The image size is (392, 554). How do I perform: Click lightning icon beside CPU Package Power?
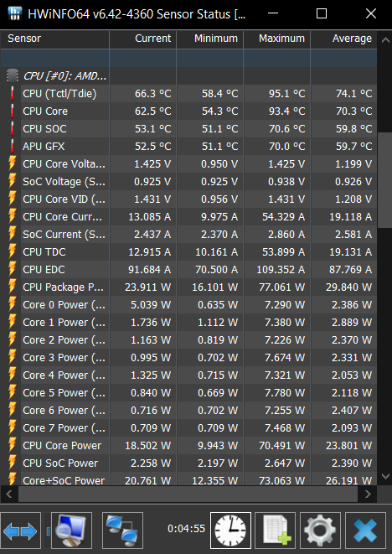pos(13,287)
